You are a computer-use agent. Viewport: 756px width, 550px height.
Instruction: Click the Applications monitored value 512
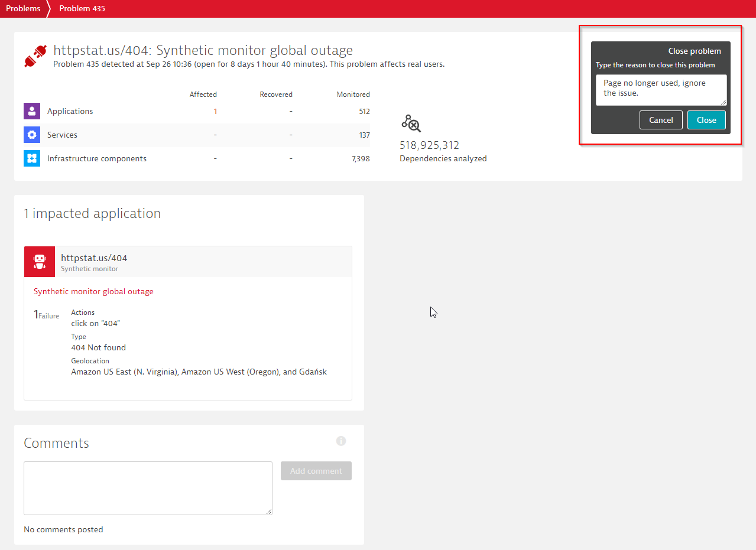pyautogui.click(x=364, y=111)
